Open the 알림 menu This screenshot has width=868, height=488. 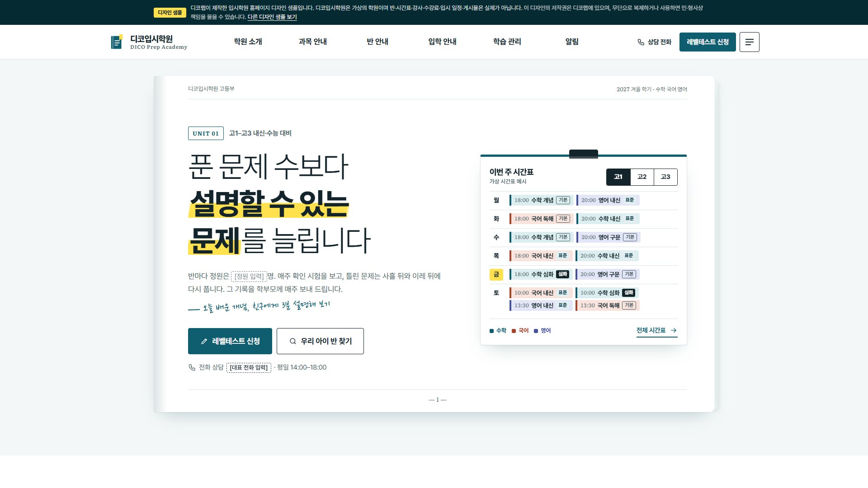[572, 42]
